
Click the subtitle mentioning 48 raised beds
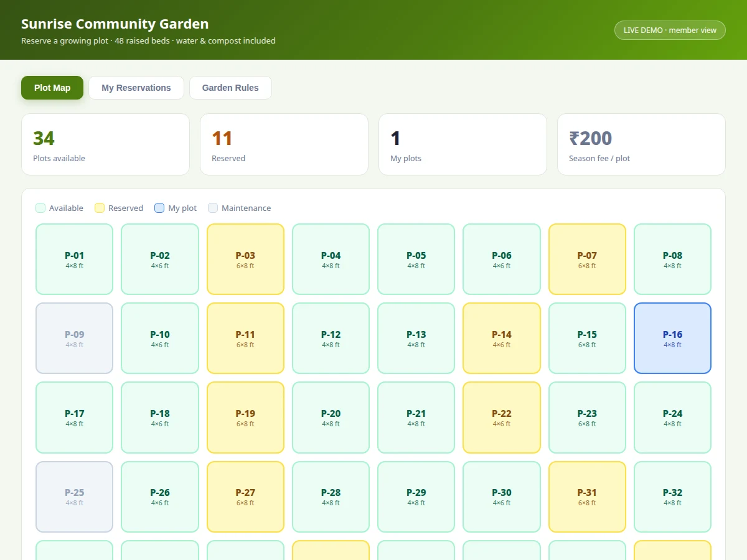[x=148, y=41]
